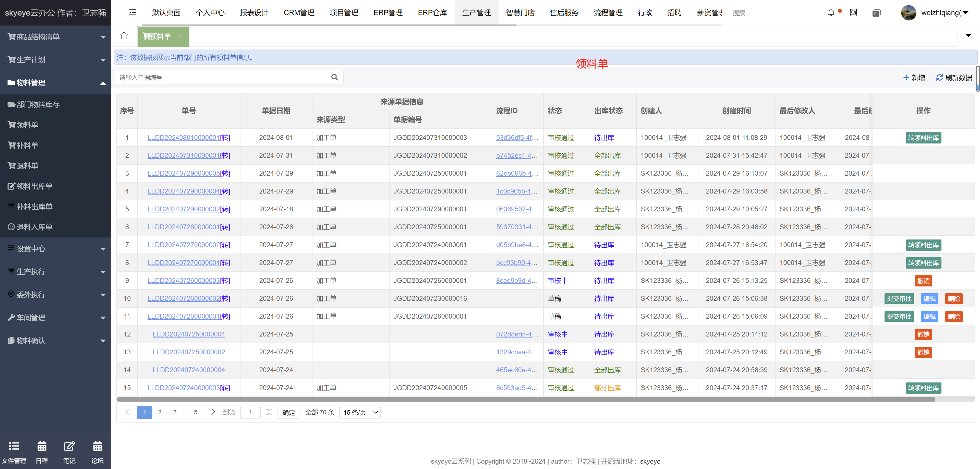The image size is (980, 469).
Task: Open the 笔记 edit icon
Action: click(69, 446)
